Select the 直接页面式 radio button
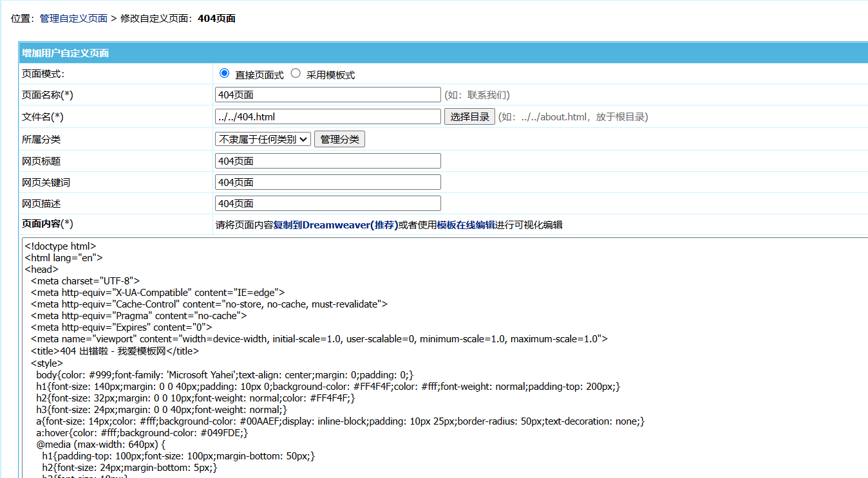Image resolution: width=868 pixels, height=478 pixels. (x=224, y=73)
